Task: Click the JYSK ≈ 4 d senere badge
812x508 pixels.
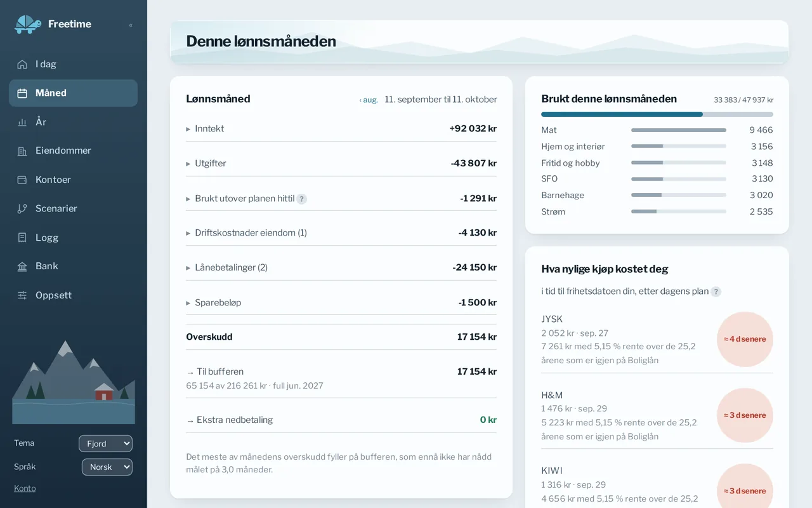Action: tap(745, 339)
